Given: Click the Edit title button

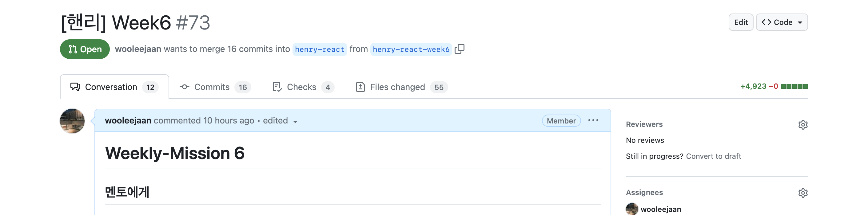Looking at the screenshot, I should tap(741, 22).
